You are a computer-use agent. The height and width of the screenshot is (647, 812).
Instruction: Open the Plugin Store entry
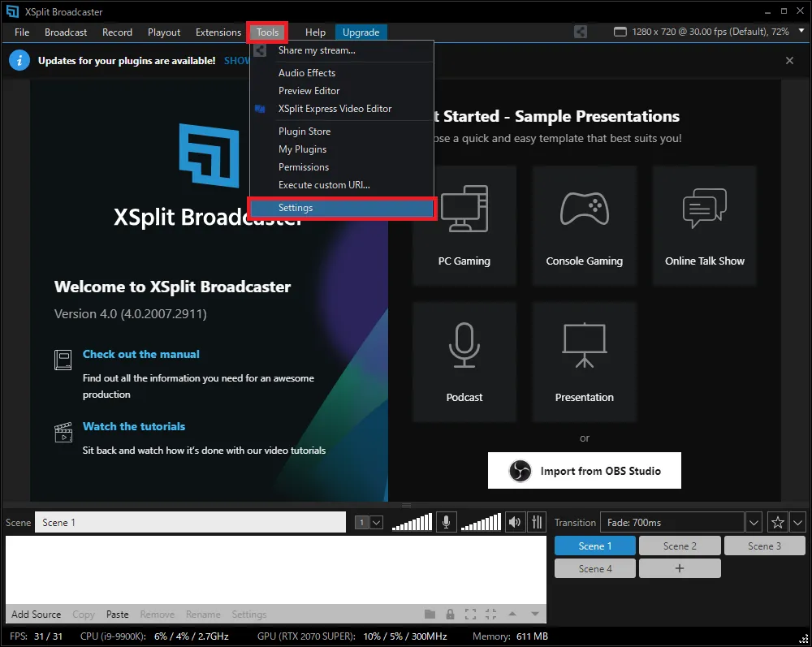tap(342, 132)
